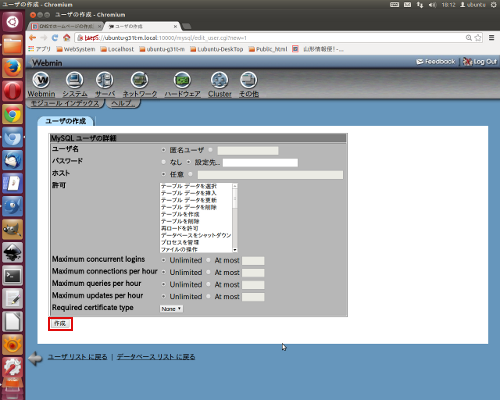500x400 pixels.
Task: Launch Firefox from the launcher
Action: [13, 68]
